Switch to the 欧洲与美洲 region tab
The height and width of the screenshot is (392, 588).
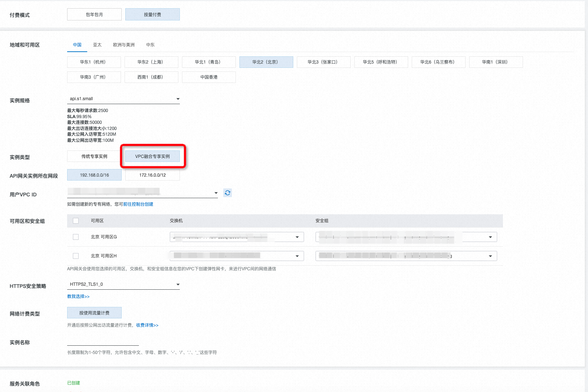pyautogui.click(x=124, y=45)
